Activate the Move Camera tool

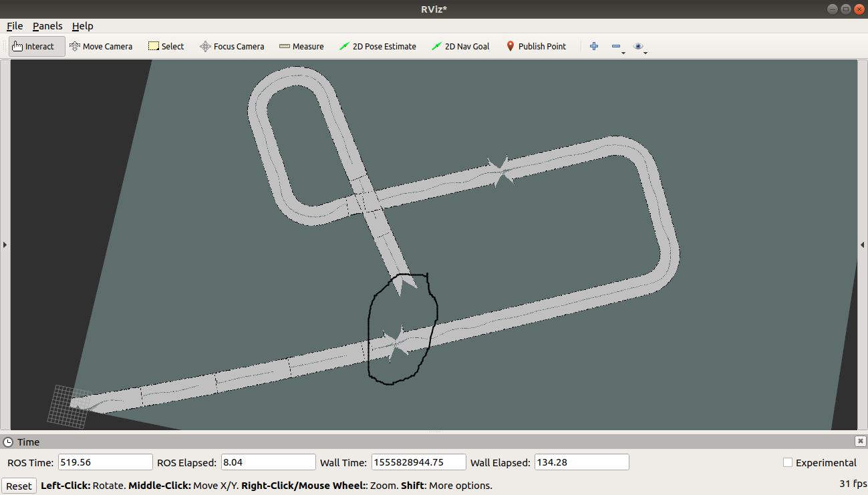(101, 46)
